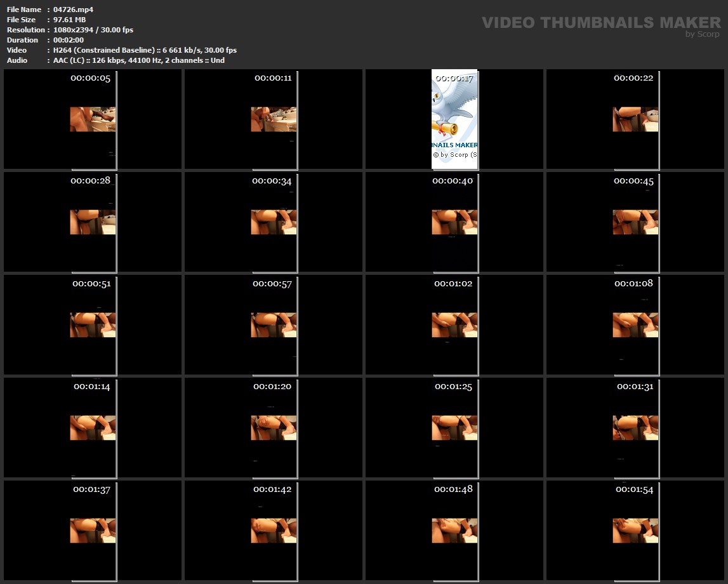
Task: Choose the frame labeled 00:00:34
Action: pyautogui.click(x=274, y=222)
